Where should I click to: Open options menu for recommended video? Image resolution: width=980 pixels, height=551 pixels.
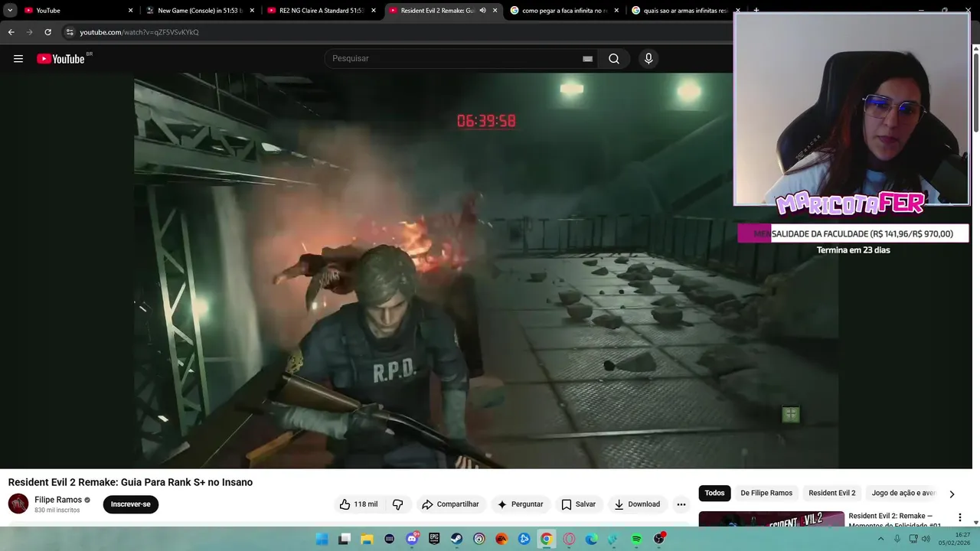pyautogui.click(x=959, y=518)
